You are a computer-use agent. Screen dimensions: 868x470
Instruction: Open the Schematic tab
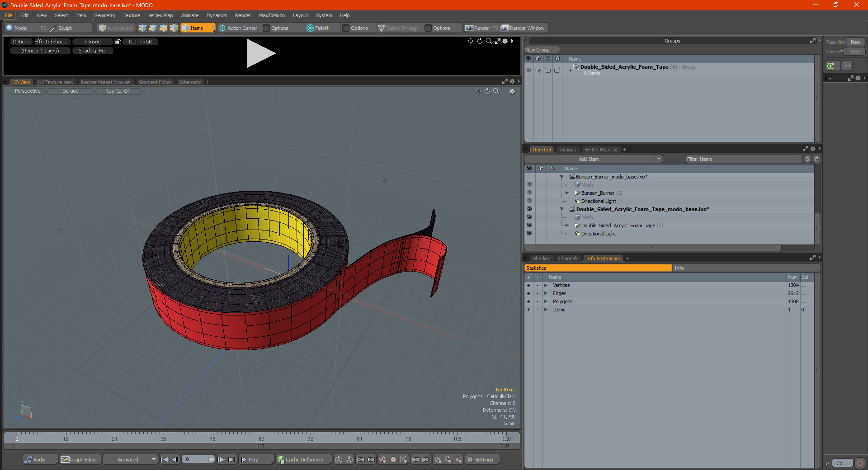[190, 82]
